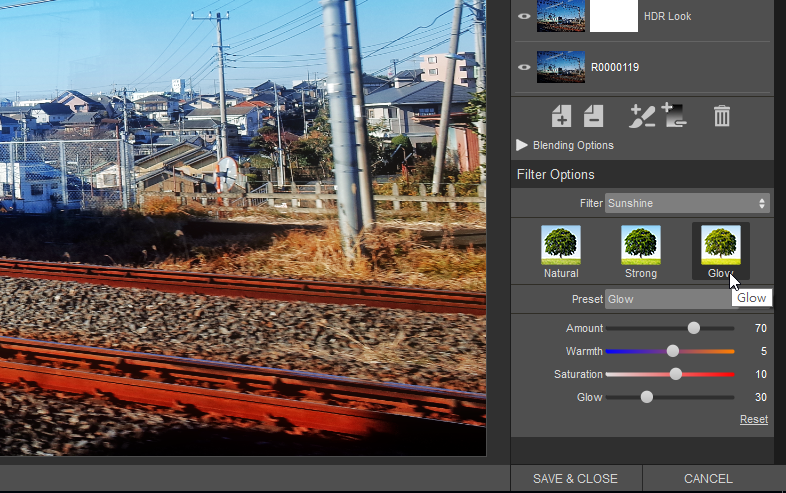This screenshot has height=493, width=786.
Task: Click the Reset link
Action: [753, 419]
